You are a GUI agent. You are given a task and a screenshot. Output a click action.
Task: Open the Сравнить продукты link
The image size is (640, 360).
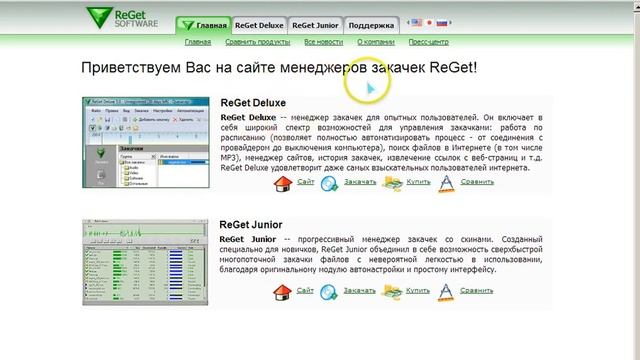coord(258,42)
